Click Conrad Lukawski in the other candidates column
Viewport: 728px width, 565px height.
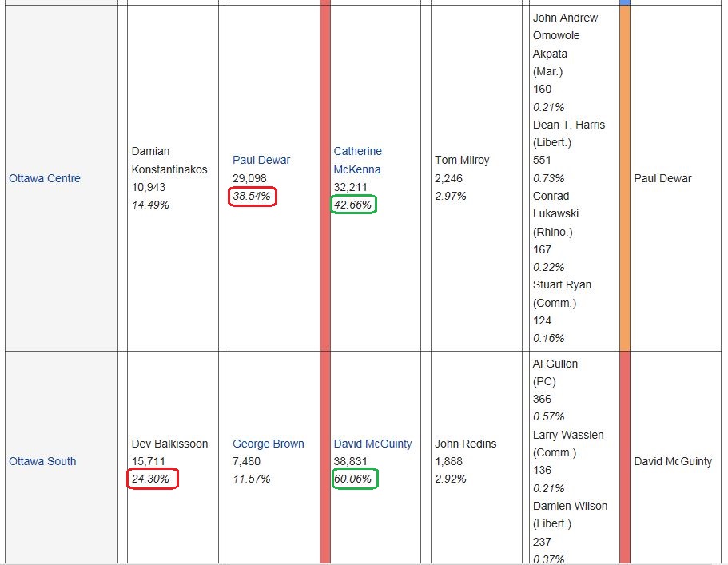(x=556, y=205)
